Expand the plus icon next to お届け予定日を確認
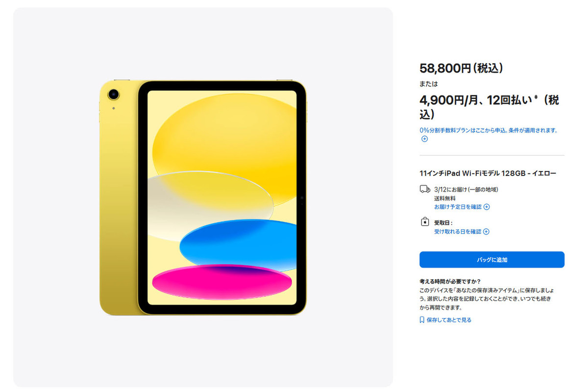The width and height of the screenshot is (588, 392). (x=487, y=207)
